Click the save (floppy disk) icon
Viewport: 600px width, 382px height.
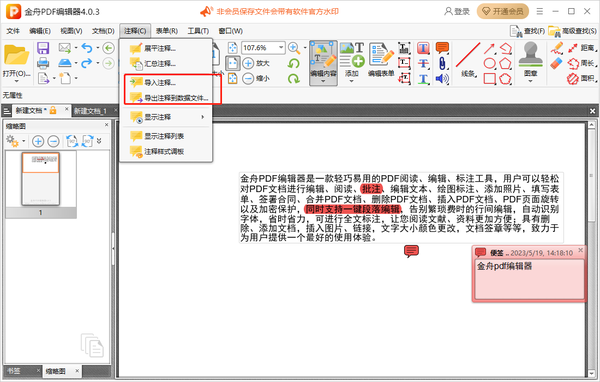click(43, 48)
